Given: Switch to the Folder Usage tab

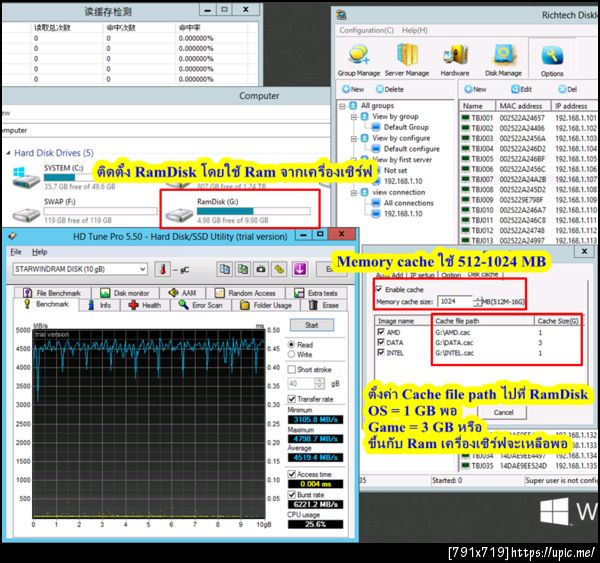Looking at the screenshot, I should click(x=266, y=305).
